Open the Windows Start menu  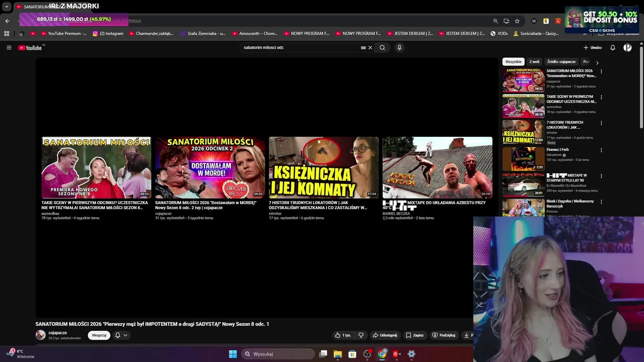point(233,354)
